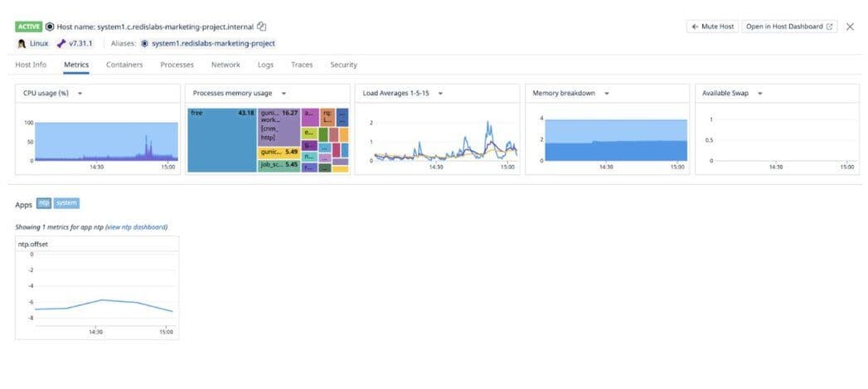Select the free block in memory treemap
Screen dimensions: 868x389
(220, 141)
